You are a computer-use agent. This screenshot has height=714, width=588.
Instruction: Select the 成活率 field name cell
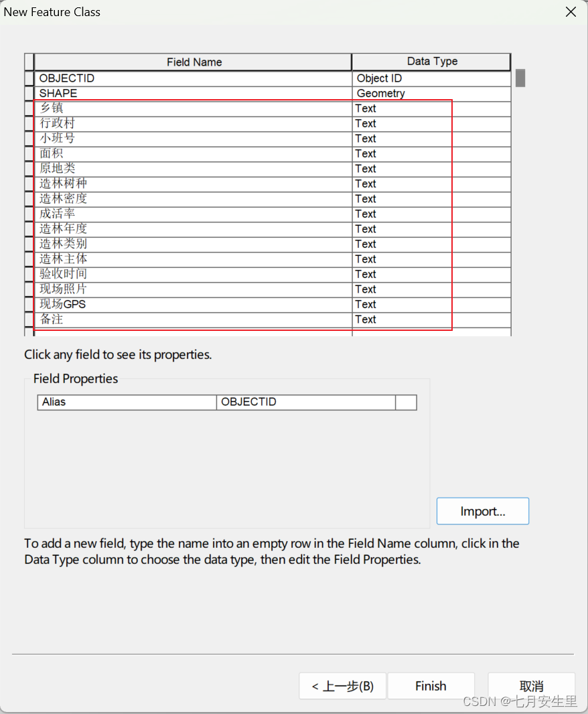click(x=193, y=214)
